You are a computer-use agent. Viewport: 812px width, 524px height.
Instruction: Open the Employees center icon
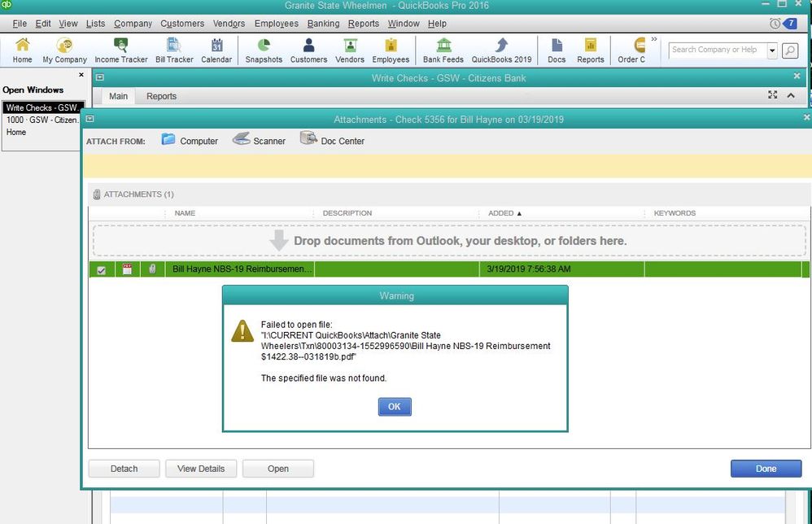[391, 50]
